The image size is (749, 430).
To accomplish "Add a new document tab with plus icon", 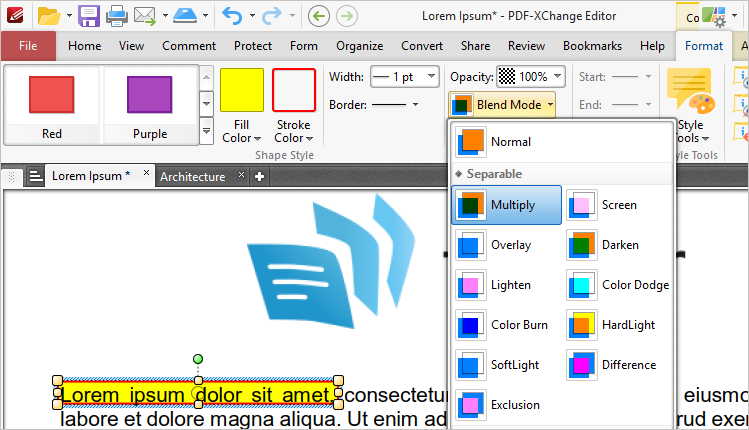I will tap(260, 176).
